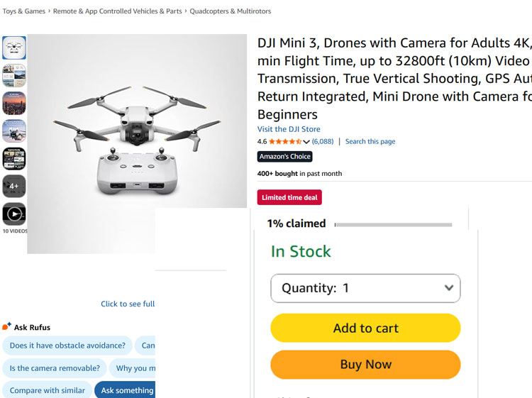This screenshot has height=398, width=532.
Task: Click the Ask Rufus sparkle icon
Action: point(7,326)
